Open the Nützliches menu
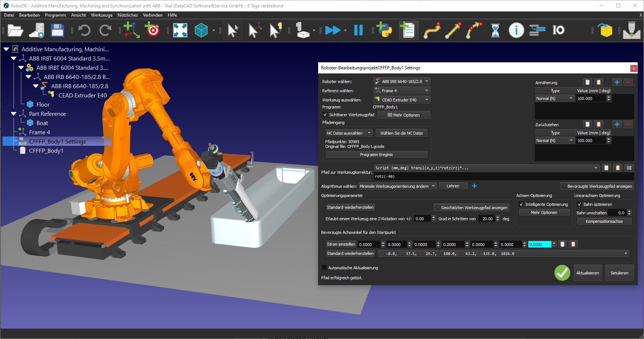644x339 pixels. pos(128,15)
